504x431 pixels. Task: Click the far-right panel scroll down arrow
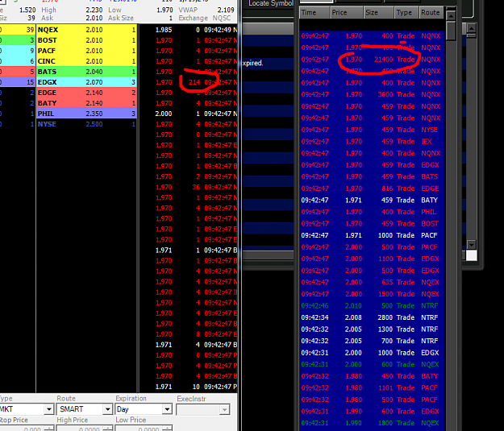click(x=471, y=245)
